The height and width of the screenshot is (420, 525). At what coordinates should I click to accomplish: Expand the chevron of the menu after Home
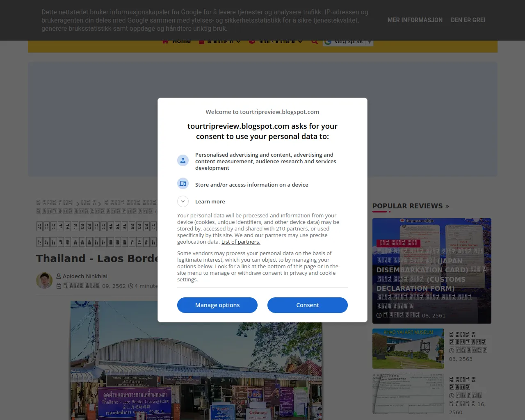(x=238, y=41)
